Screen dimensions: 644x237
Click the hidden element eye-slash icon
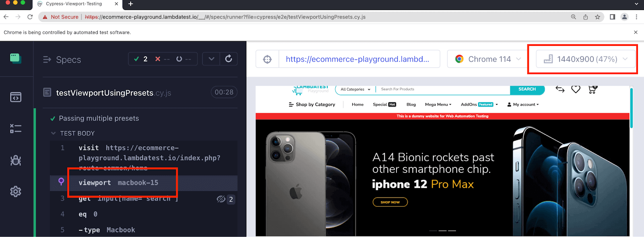[221, 199]
